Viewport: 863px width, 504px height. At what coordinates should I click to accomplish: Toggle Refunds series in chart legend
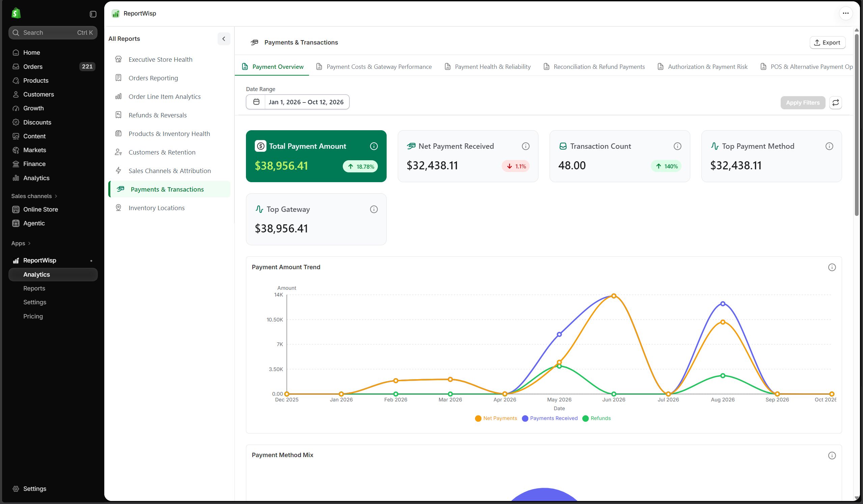click(x=596, y=418)
